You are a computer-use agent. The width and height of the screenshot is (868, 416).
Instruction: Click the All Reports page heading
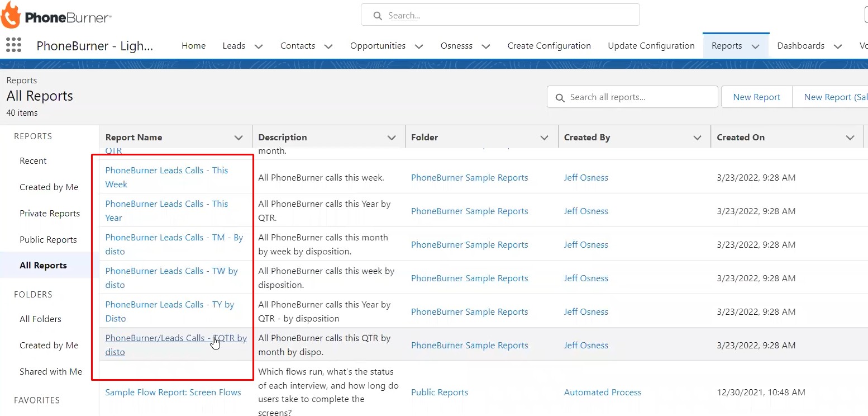pos(40,96)
